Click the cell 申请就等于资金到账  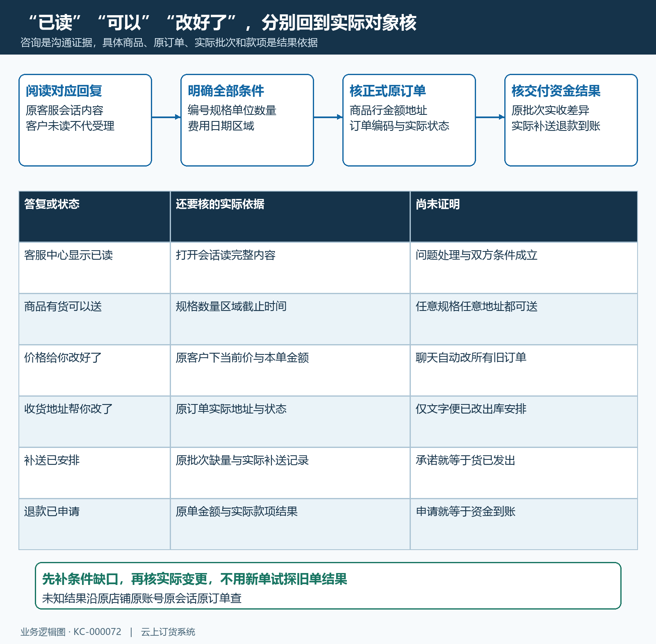(x=524, y=524)
